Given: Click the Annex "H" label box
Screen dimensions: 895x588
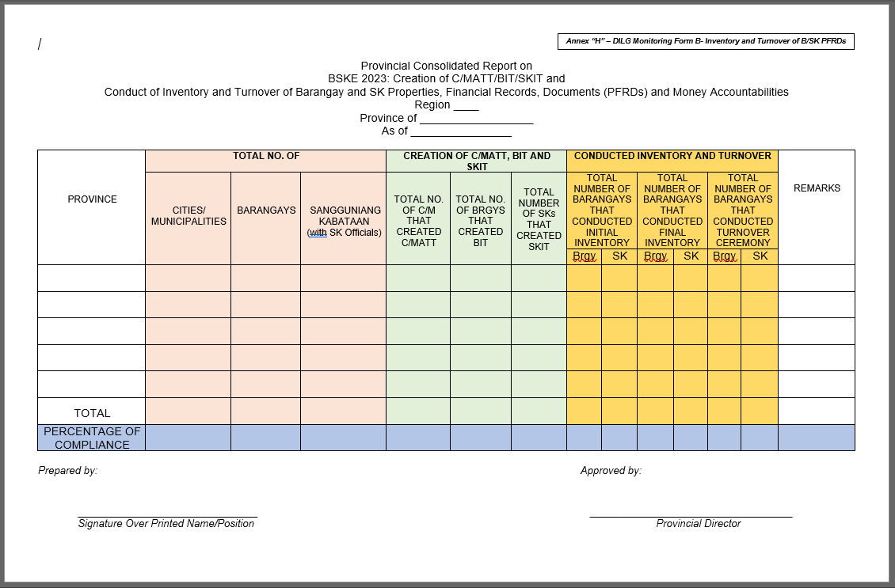Looking at the screenshot, I should point(706,41).
